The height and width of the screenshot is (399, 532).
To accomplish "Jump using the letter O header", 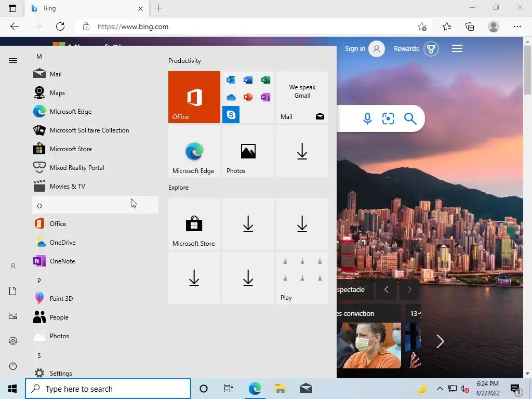I will click(95, 205).
